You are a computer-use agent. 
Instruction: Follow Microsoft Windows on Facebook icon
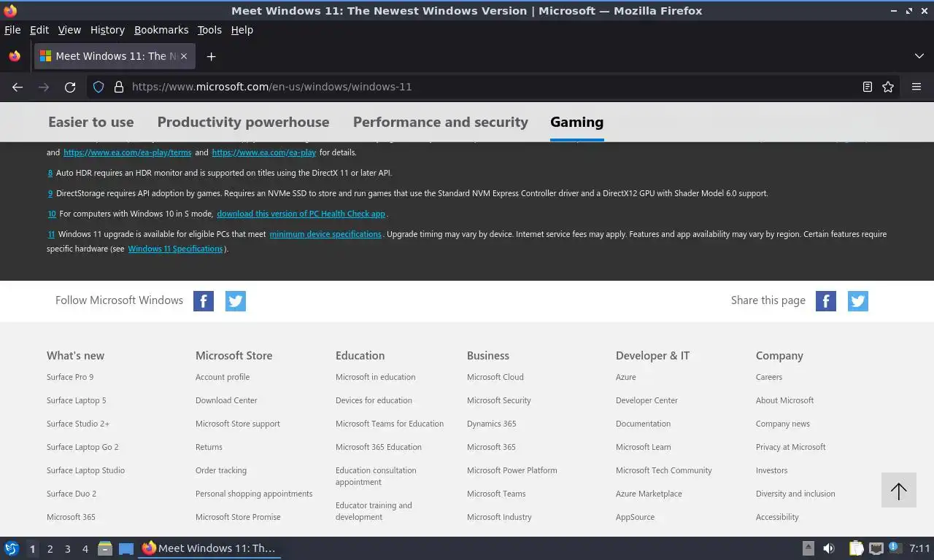coord(204,301)
